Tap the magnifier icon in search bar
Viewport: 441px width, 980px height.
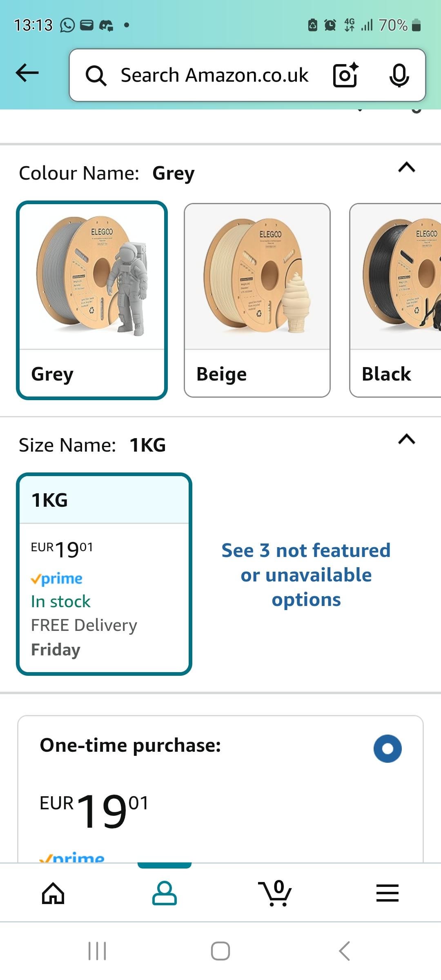click(96, 76)
